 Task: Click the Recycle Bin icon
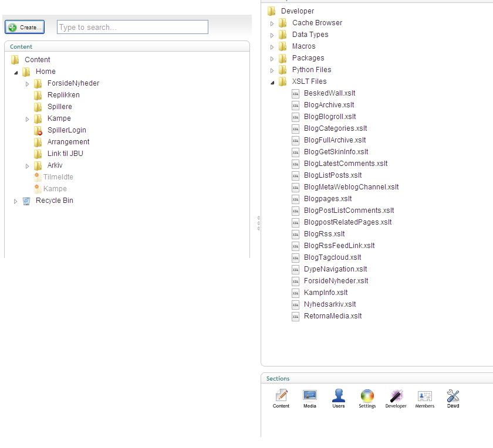click(26, 201)
